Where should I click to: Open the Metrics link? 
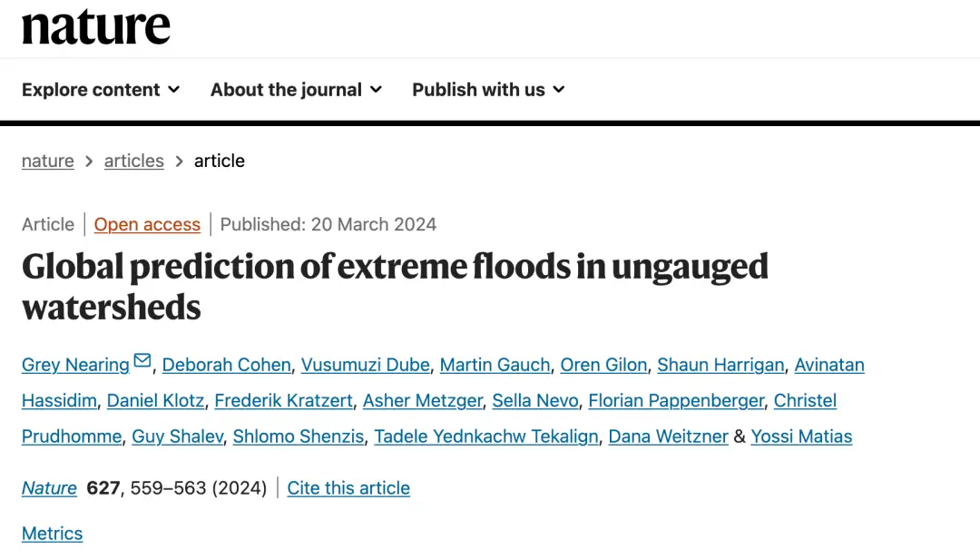53,534
